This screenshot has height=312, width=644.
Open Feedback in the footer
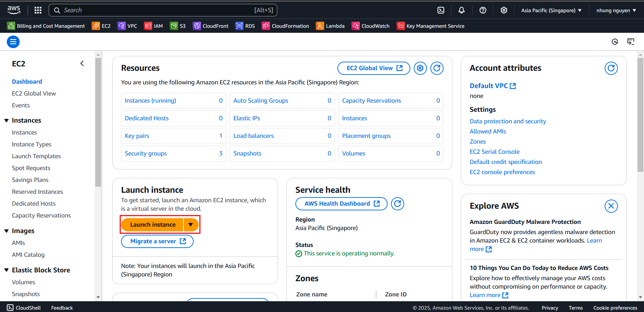click(62, 308)
